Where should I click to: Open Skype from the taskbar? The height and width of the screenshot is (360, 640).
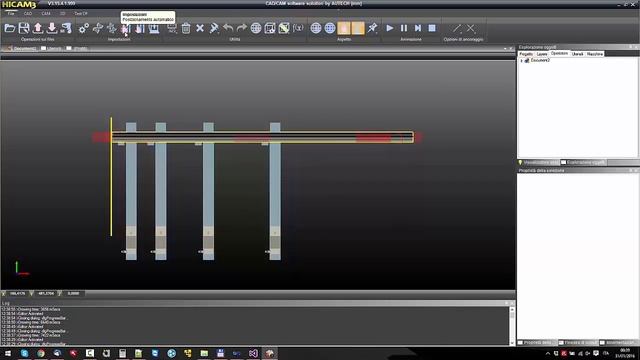(x=24, y=353)
